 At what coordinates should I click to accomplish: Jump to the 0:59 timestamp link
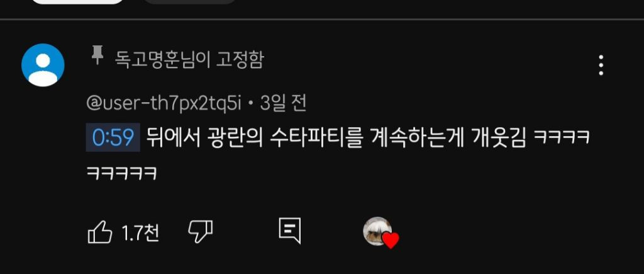pyautogui.click(x=113, y=137)
